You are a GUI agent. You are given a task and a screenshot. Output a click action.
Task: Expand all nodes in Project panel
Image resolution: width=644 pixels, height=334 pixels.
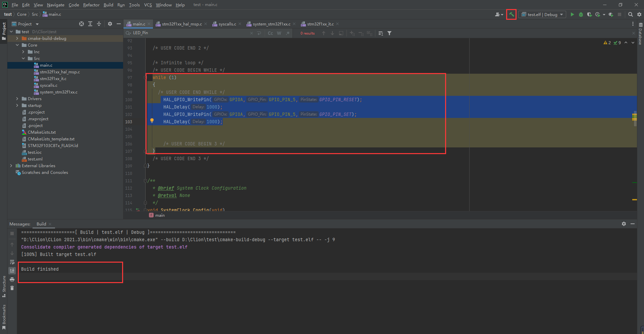click(x=90, y=24)
